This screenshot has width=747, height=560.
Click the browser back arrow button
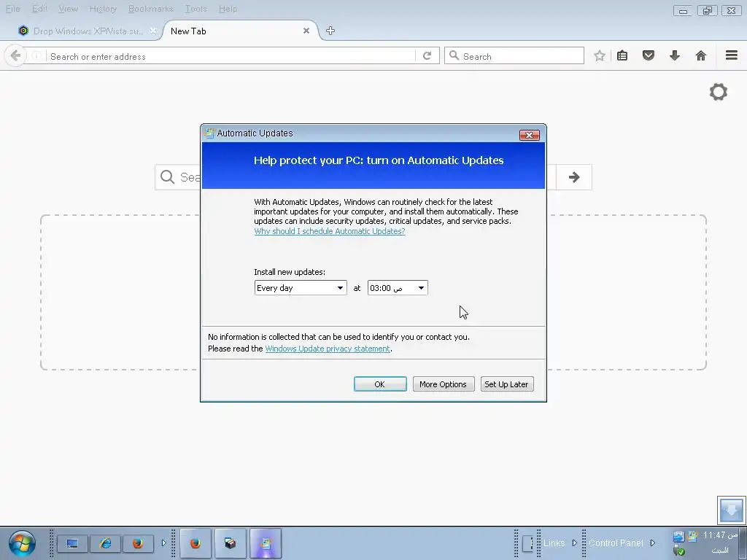(15, 55)
